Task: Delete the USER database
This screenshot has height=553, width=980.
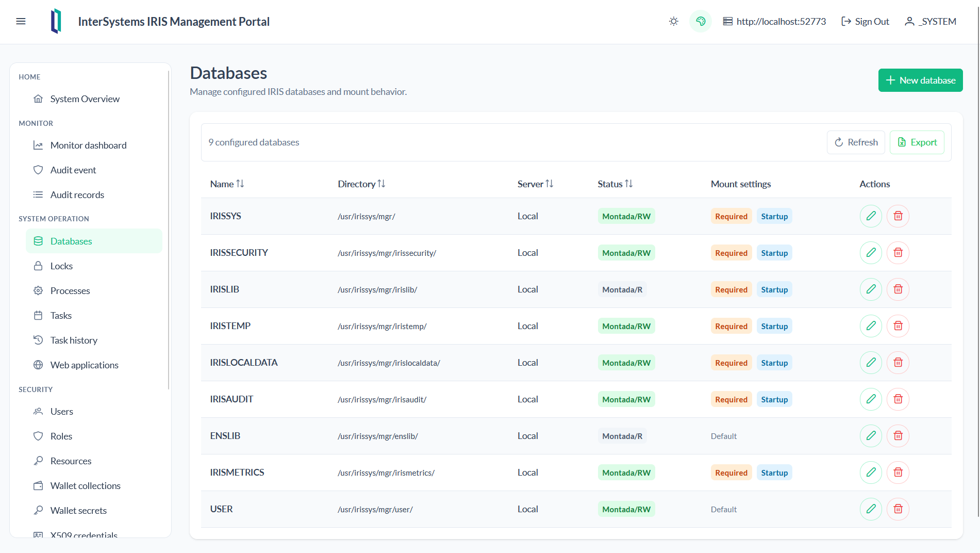Action: [898, 509]
